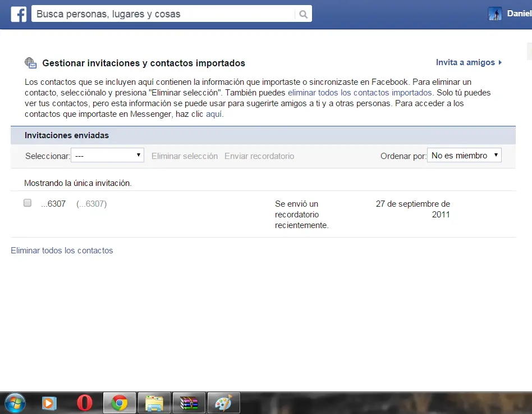Open WinRAR from taskbar
This screenshot has height=414, width=532.
(189, 403)
